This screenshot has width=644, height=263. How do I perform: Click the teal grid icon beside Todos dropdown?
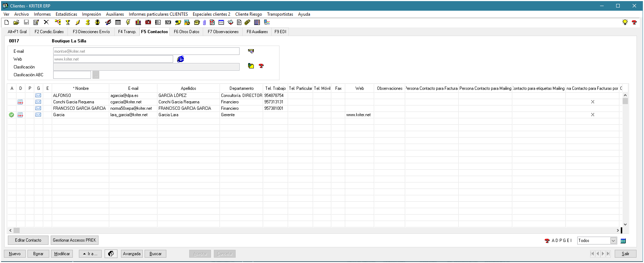(x=623, y=241)
